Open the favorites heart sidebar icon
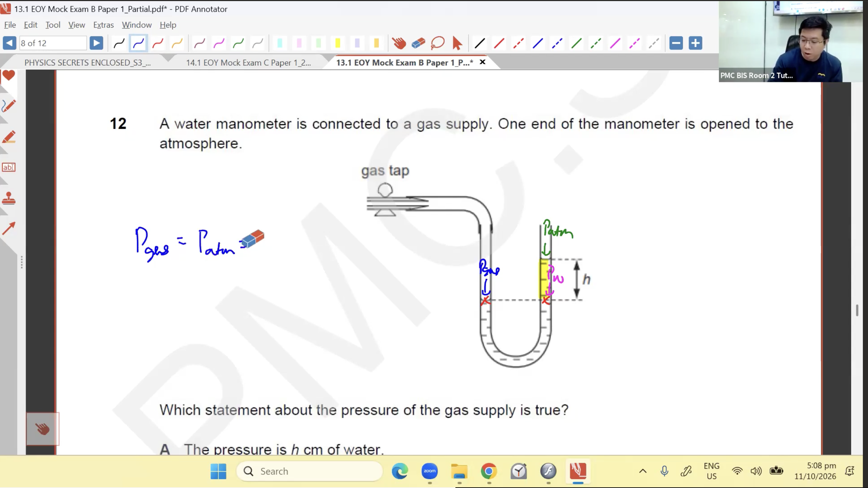Viewport: 868px width, 488px height. [8, 76]
